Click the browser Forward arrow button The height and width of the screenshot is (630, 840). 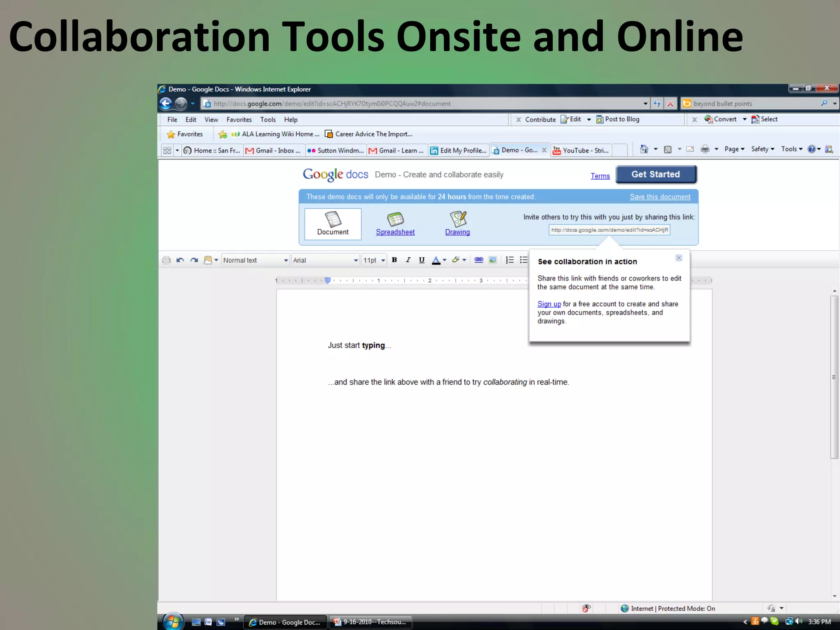pyautogui.click(x=181, y=103)
